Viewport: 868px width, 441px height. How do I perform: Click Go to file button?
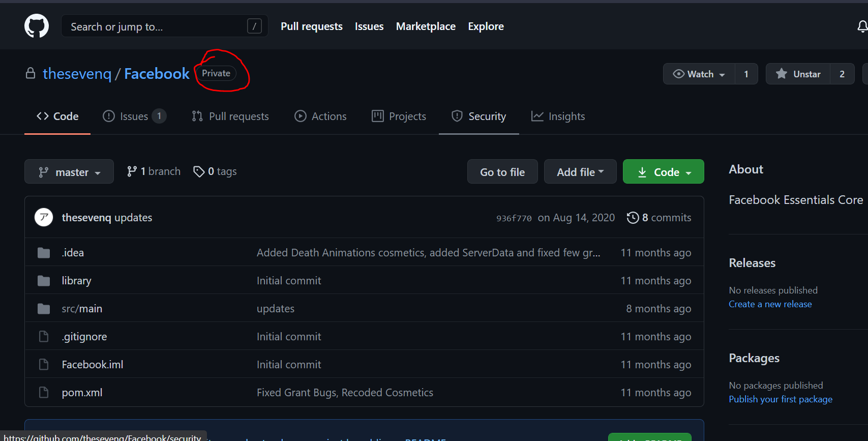point(502,172)
